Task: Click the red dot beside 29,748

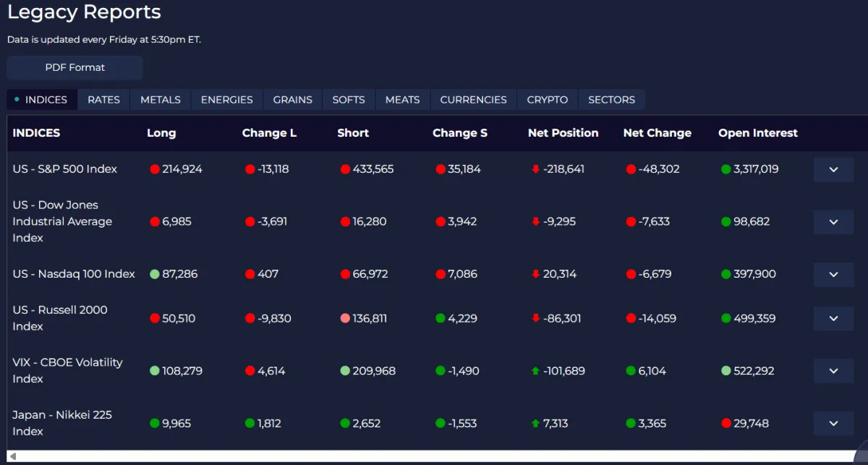Action: pyautogui.click(x=726, y=423)
